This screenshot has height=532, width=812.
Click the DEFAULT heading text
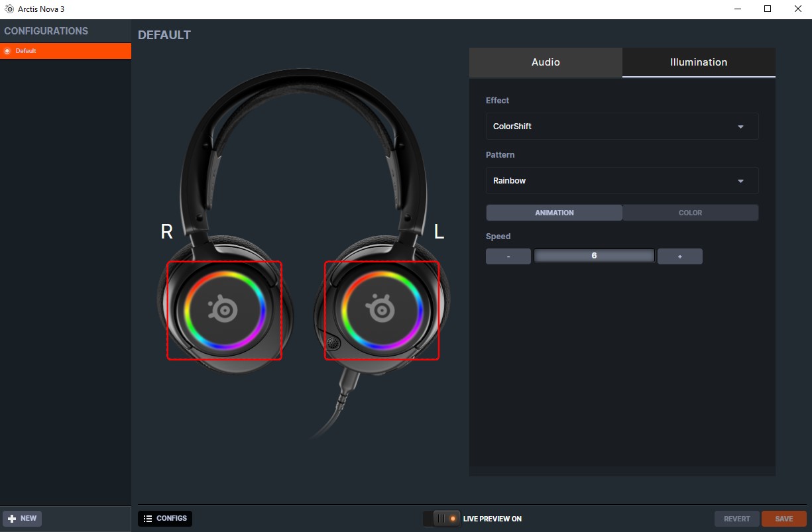tap(164, 35)
